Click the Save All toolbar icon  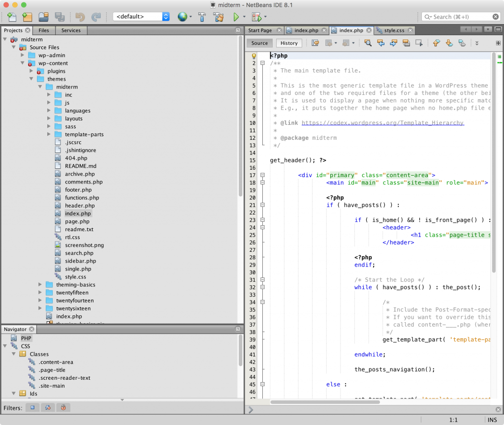[60, 17]
